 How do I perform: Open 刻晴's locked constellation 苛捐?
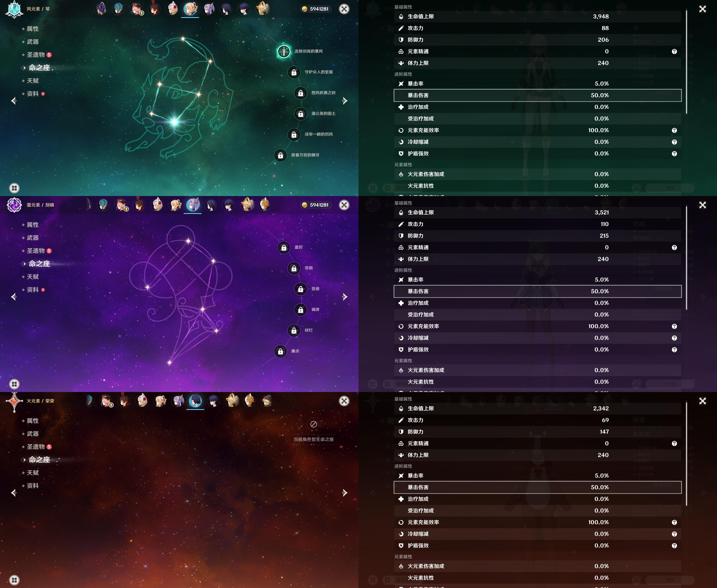(x=294, y=268)
